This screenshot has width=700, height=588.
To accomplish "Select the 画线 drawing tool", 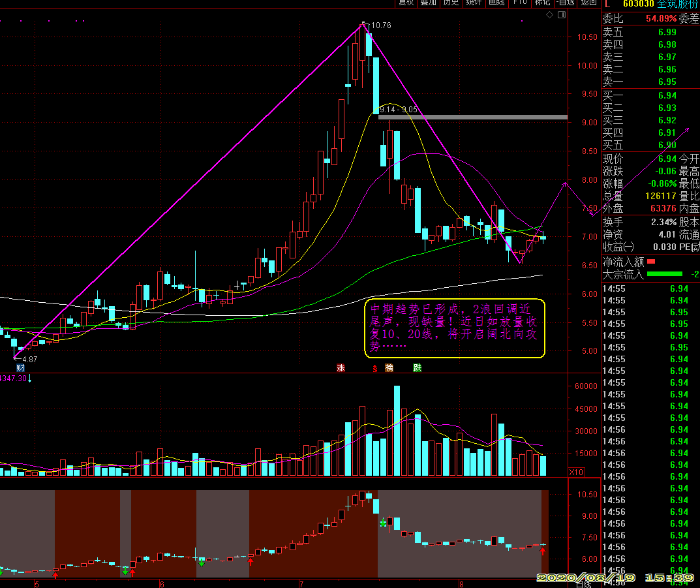I will (497, 3).
